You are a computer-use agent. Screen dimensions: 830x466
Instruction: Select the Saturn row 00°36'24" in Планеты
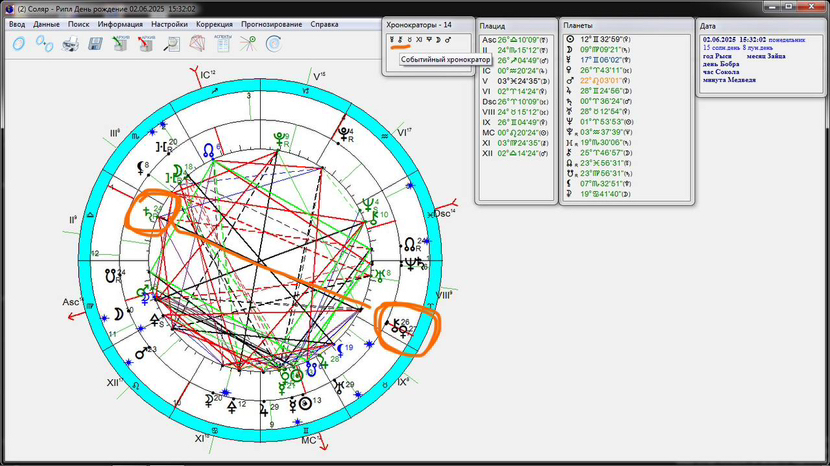599,101
